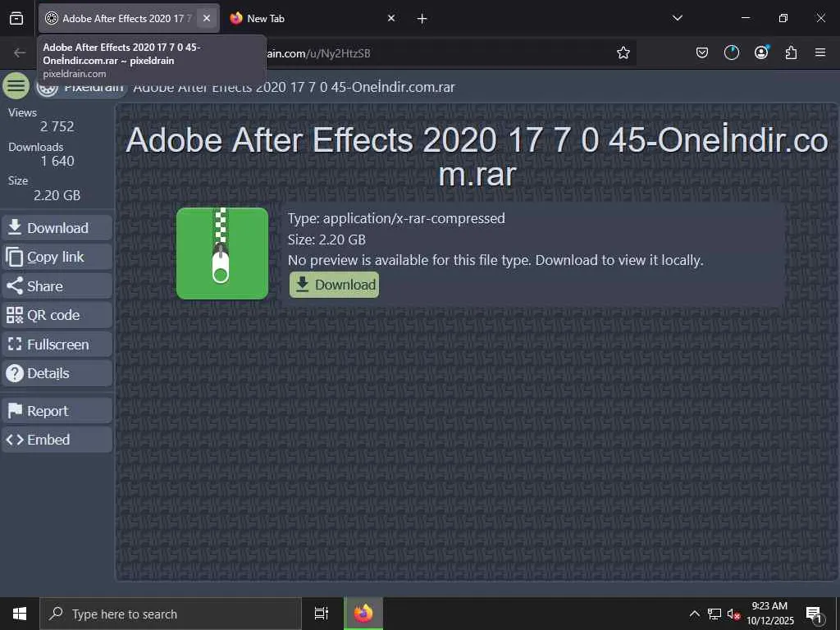Click the taskbar search box

click(x=171, y=614)
